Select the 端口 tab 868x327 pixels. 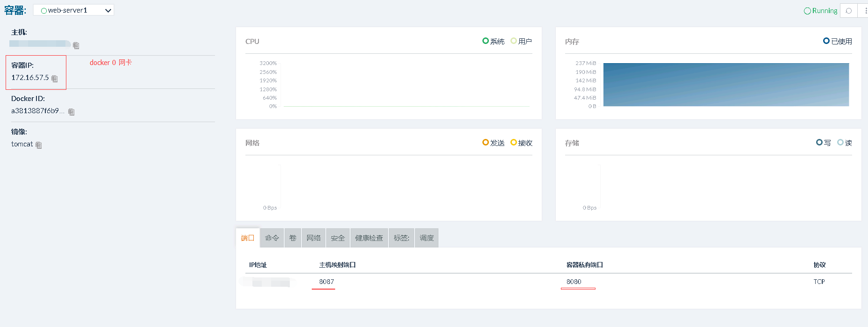(248, 238)
